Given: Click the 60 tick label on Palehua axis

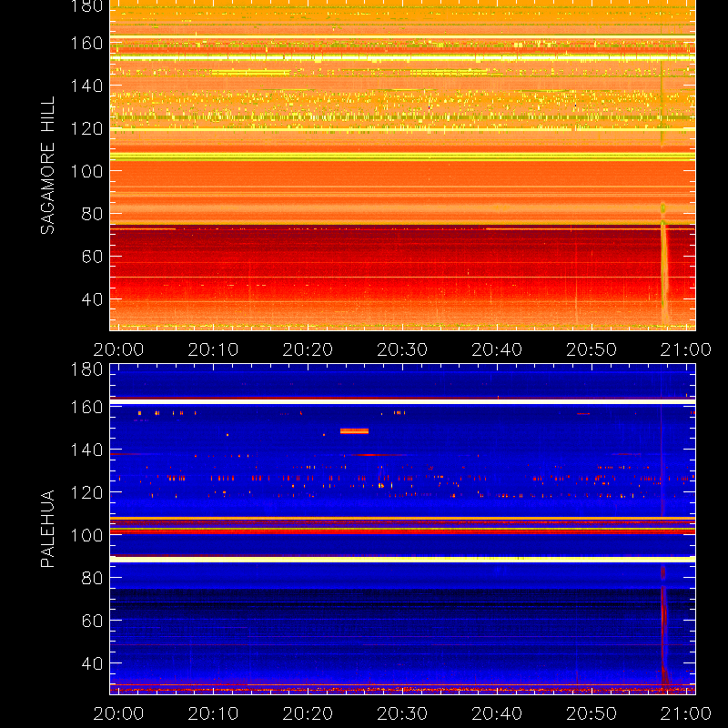Looking at the screenshot, I should point(92,621).
